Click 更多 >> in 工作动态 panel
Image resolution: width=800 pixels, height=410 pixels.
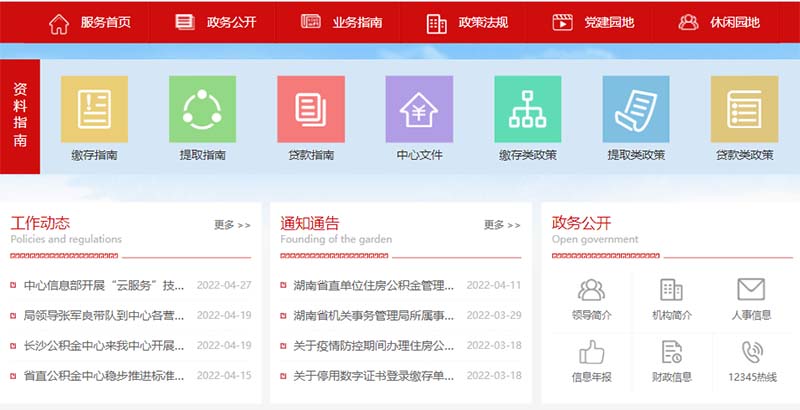point(232,225)
